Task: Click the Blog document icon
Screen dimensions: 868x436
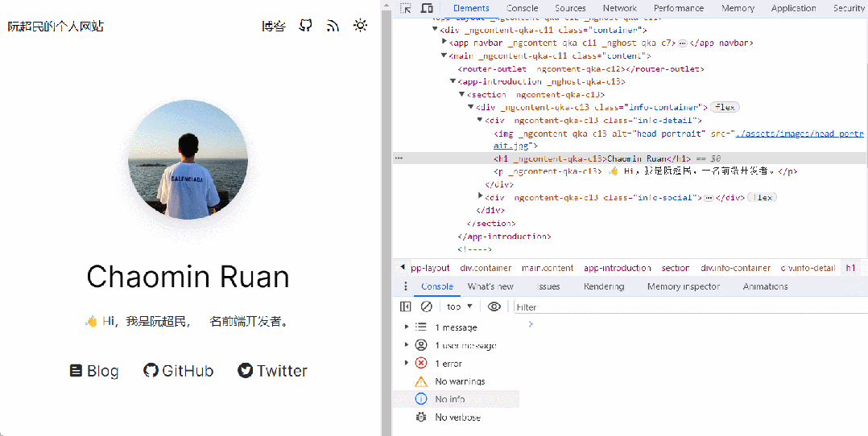Action: [x=76, y=371]
